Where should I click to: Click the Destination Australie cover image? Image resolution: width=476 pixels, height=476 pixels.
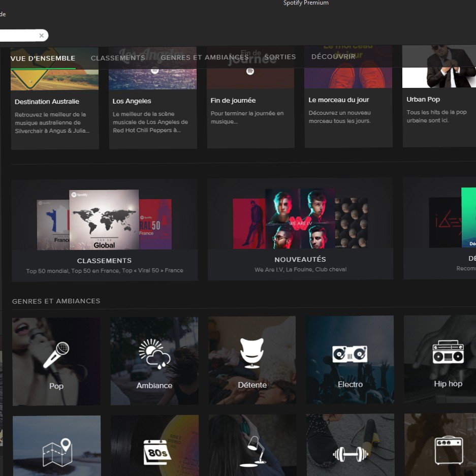55,69
